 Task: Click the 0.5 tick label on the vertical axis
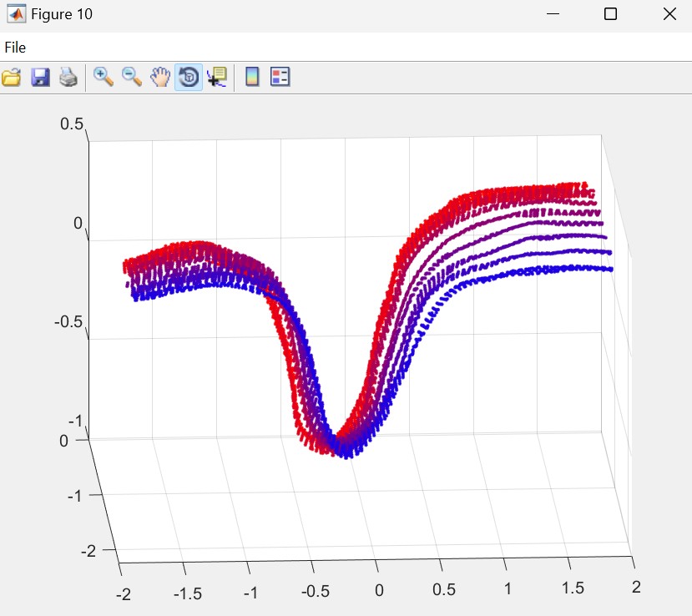tap(72, 124)
